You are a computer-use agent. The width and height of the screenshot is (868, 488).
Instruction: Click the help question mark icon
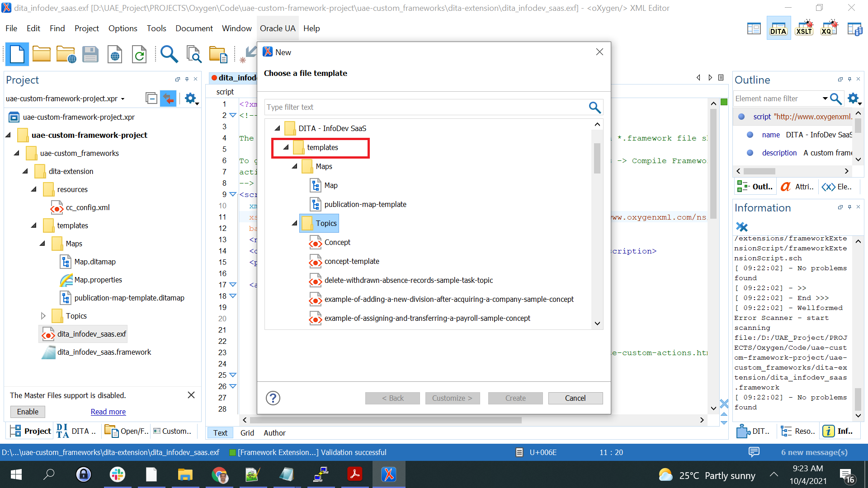pyautogui.click(x=273, y=398)
